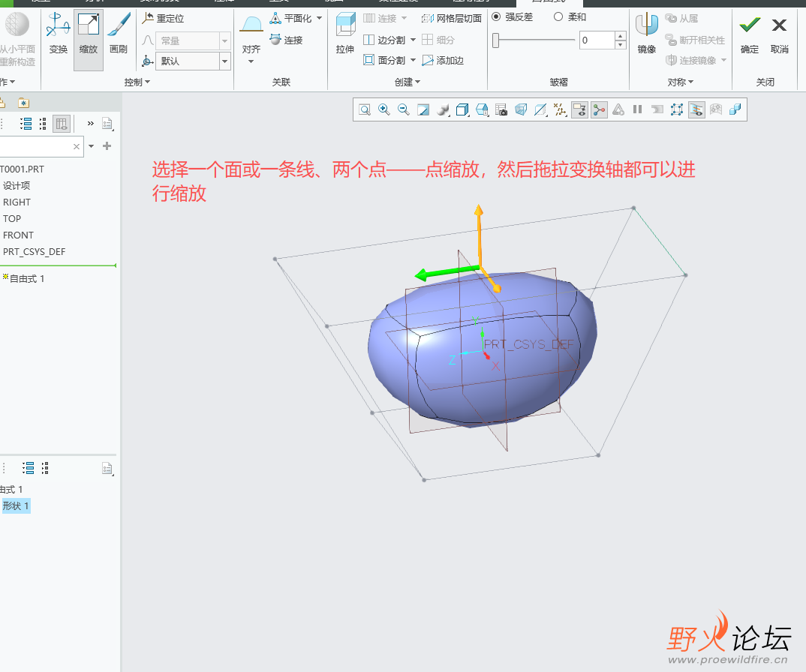Open the 面分割 dropdown arrow
This screenshot has height=672, width=806.
point(413,60)
